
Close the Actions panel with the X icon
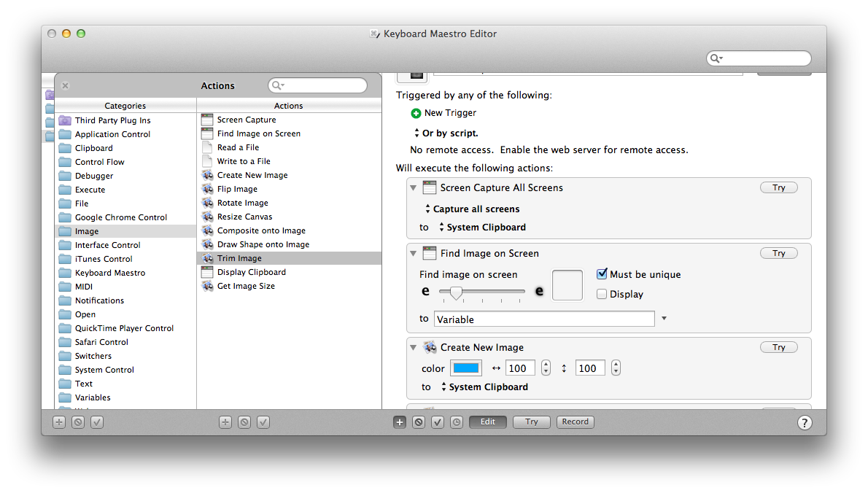(65, 86)
